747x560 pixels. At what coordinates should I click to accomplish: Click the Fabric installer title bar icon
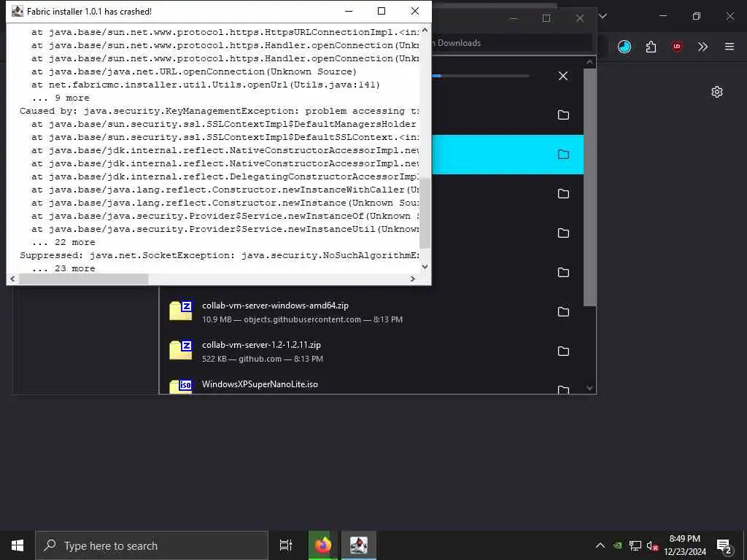pyautogui.click(x=18, y=12)
